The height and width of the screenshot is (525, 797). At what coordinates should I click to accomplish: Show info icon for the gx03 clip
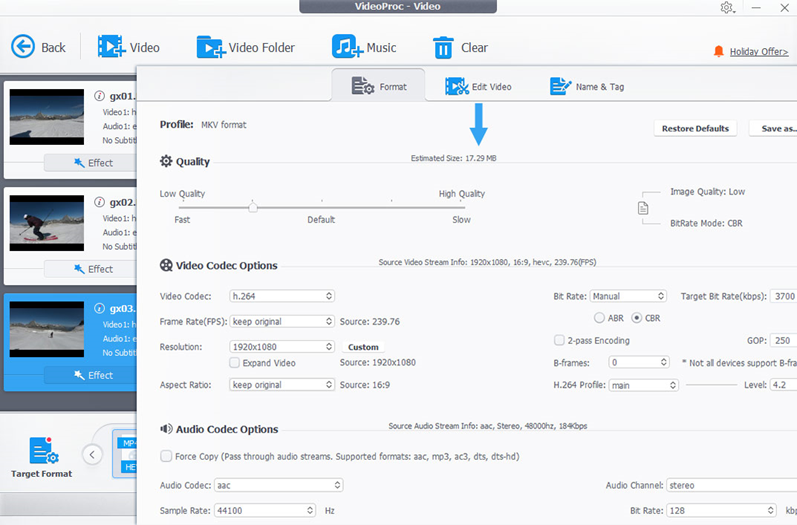[100, 308]
